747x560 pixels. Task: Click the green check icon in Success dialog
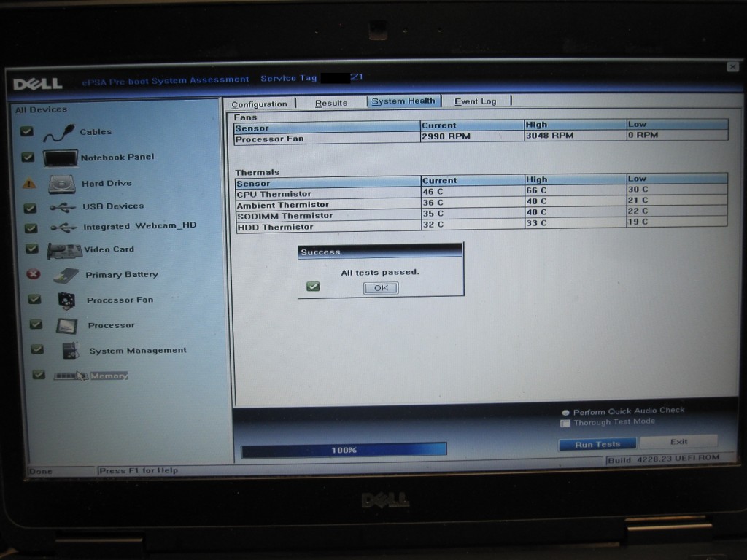click(313, 286)
